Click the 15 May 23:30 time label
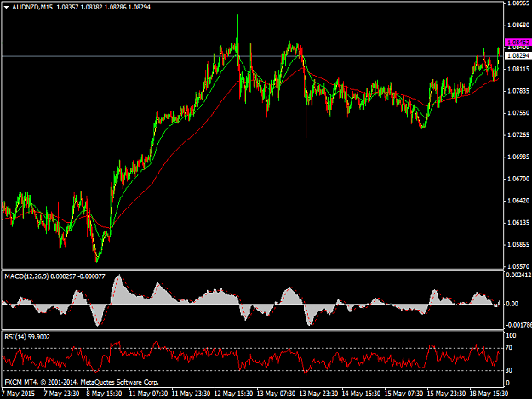This screenshot has height=399, width=532. click(x=446, y=394)
